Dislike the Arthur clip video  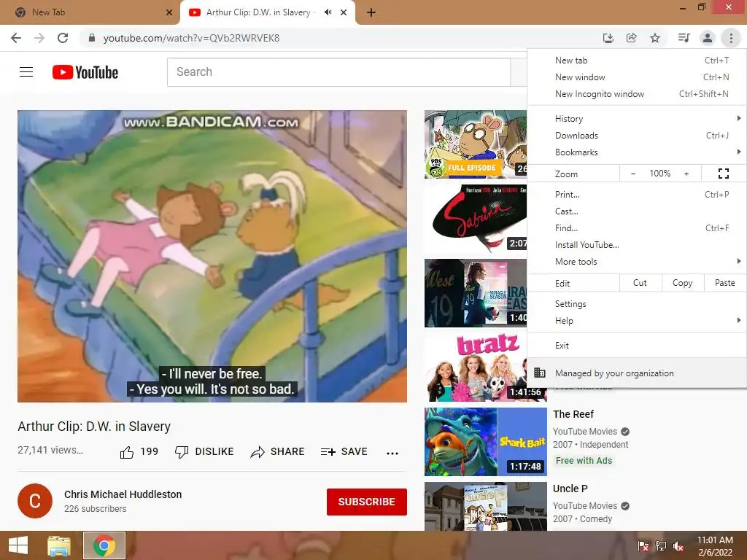point(205,451)
